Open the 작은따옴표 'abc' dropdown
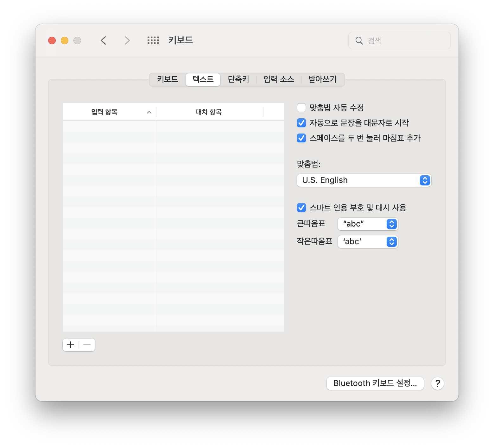 368,242
